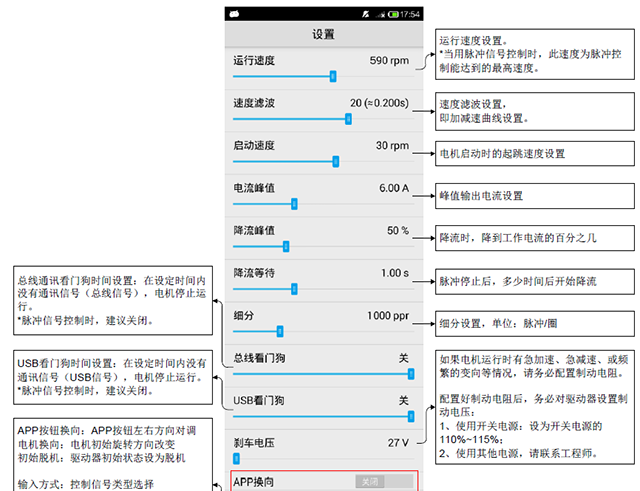Click the 速度滤波 label
This screenshot has height=491, width=640.
pyautogui.click(x=254, y=103)
